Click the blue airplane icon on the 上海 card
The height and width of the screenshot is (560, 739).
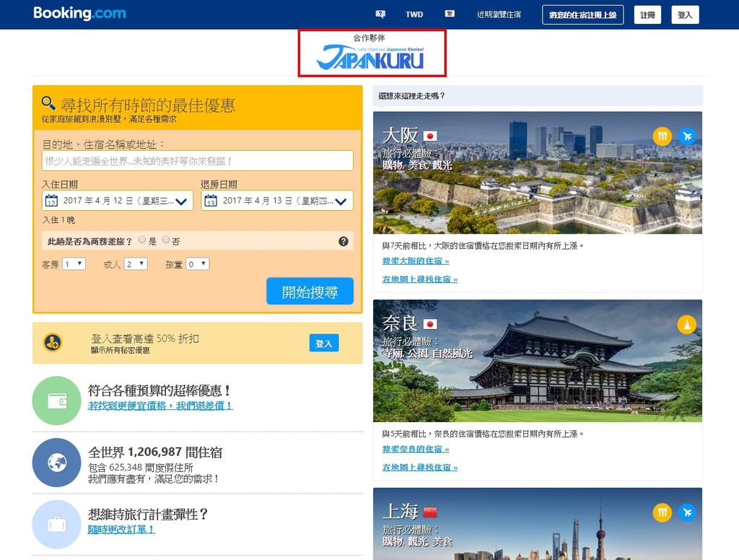[688, 512]
